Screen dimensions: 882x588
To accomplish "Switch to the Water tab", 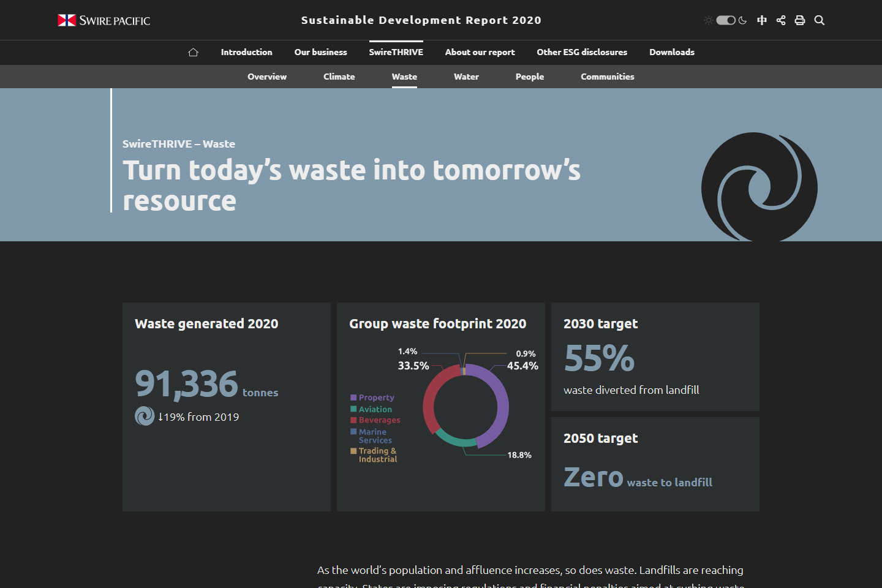I will click(466, 77).
